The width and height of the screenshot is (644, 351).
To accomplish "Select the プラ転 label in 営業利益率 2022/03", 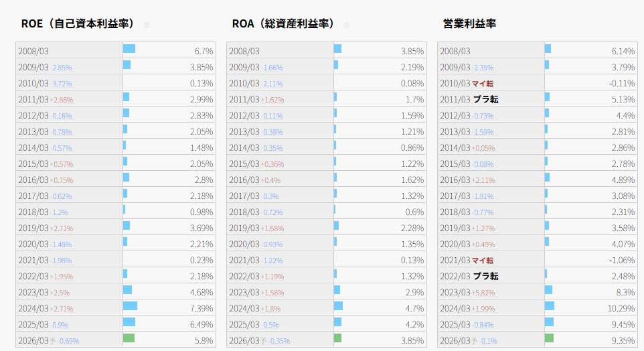I will point(486,276).
